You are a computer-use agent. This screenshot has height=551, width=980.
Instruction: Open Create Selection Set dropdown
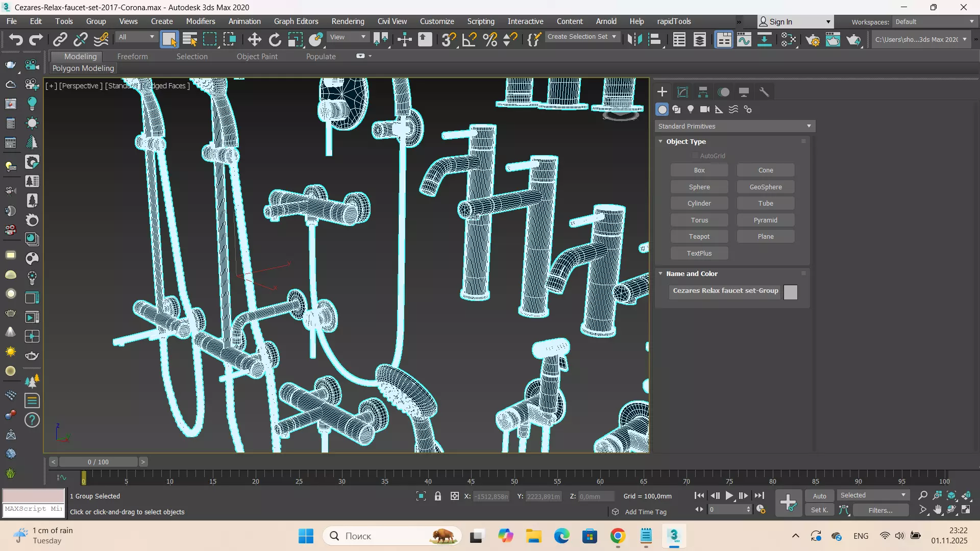(582, 37)
